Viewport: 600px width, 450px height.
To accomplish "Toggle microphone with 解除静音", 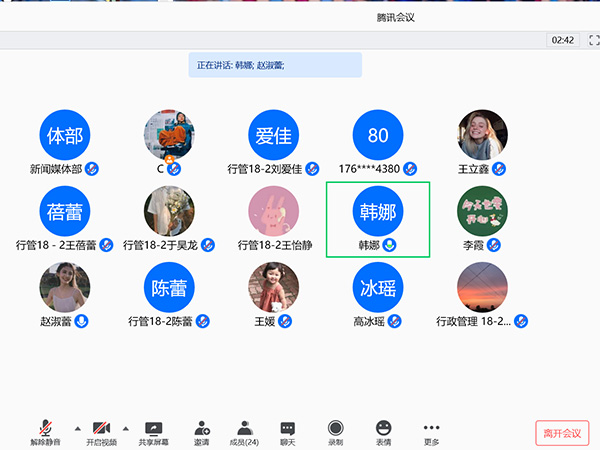I will tap(45, 431).
